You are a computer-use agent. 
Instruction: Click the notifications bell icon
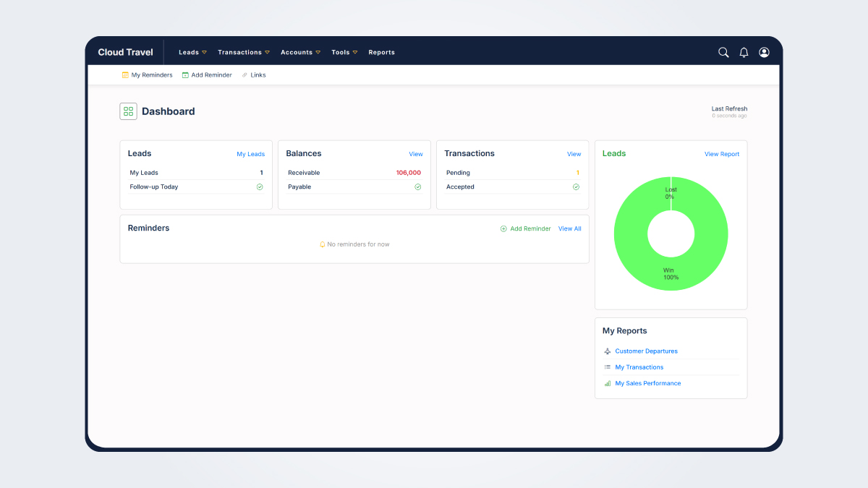(744, 52)
